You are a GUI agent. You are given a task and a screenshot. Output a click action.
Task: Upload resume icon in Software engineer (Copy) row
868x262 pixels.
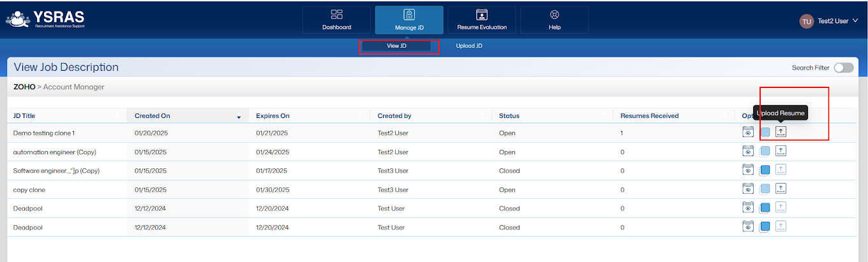[x=781, y=170]
